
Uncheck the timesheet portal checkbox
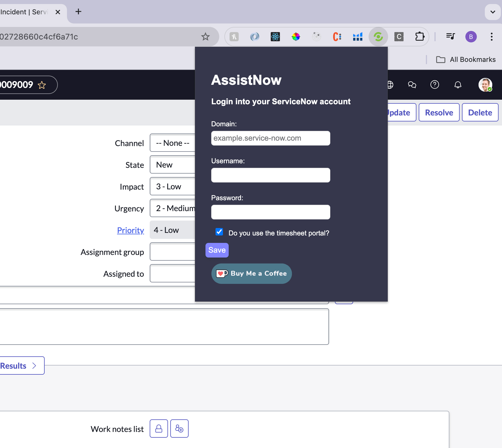(x=219, y=232)
